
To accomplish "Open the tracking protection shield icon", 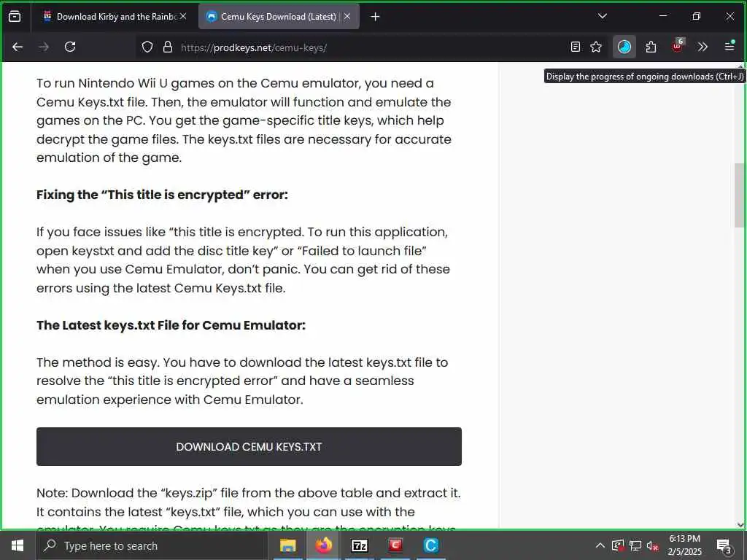I will pyautogui.click(x=147, y=47).
